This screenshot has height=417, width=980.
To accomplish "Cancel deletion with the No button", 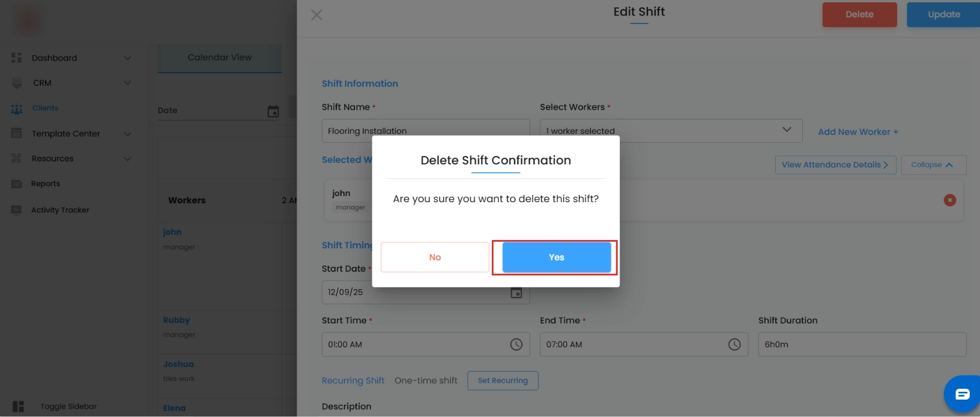I will tap(435, 257).
